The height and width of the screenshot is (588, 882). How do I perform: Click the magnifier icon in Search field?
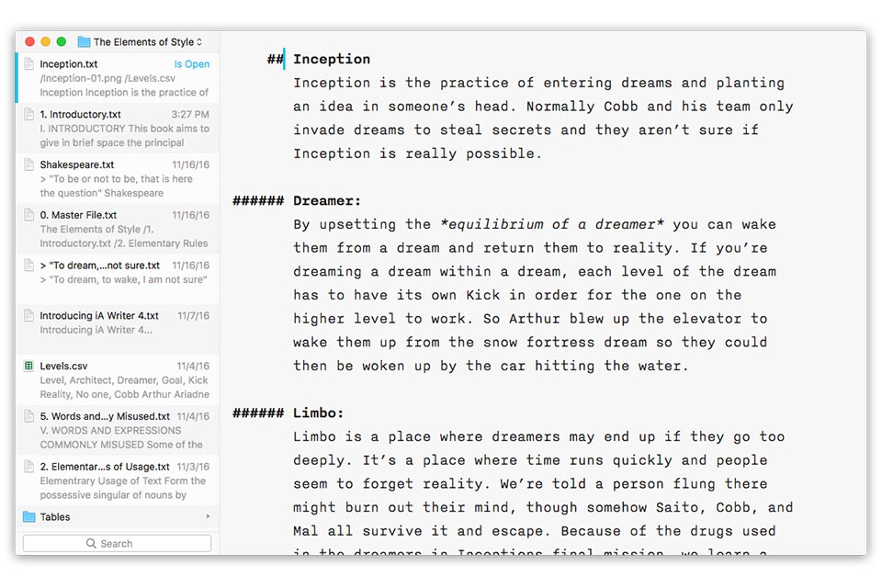pos(91,544)
